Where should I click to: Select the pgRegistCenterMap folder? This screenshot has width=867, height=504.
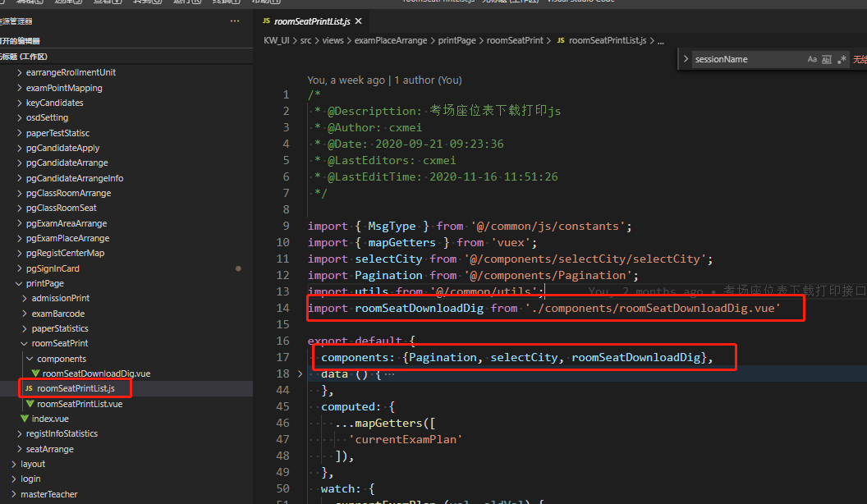point(65,253)
